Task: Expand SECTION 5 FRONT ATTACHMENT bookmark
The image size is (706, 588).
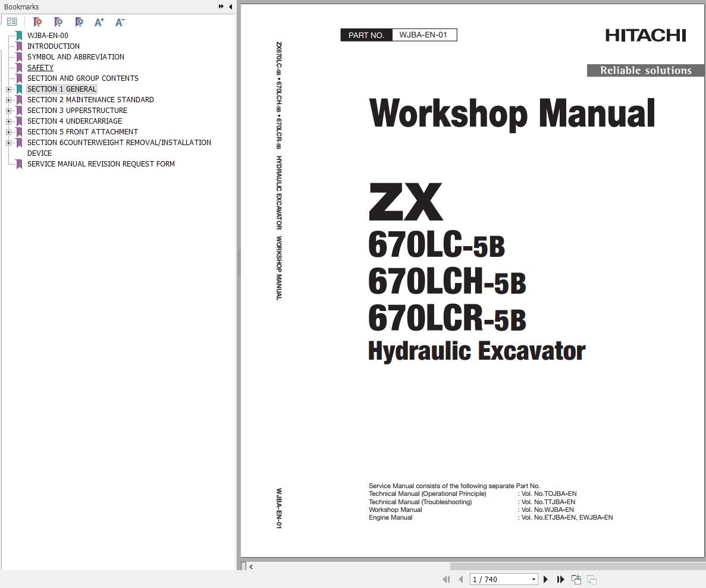Action: tap(8, 133)
